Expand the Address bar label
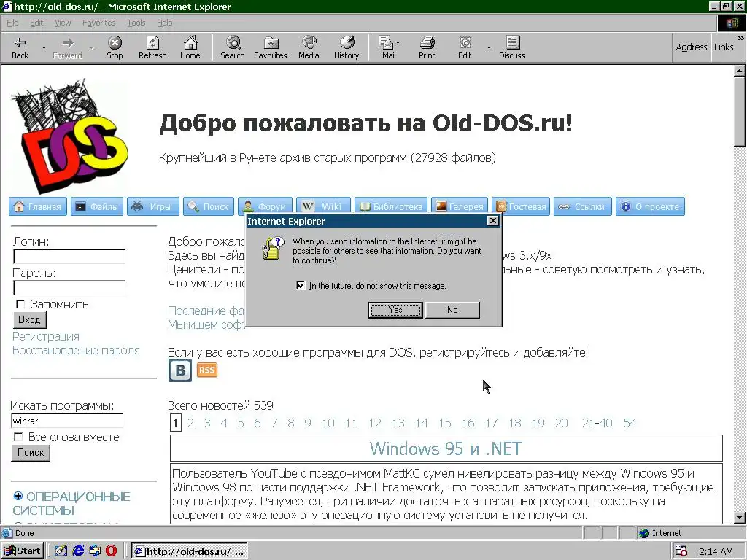The image size is (747, 560). [692, 47]
